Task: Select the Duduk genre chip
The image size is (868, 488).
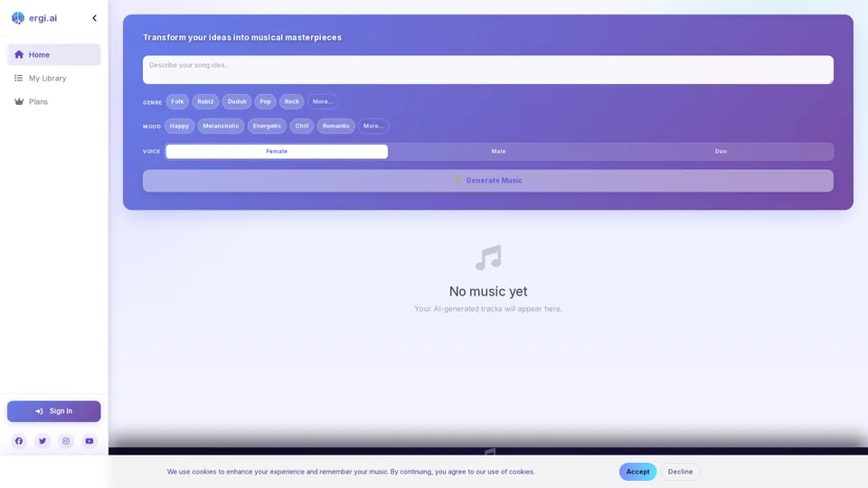Action: click(x=237, y=101)
